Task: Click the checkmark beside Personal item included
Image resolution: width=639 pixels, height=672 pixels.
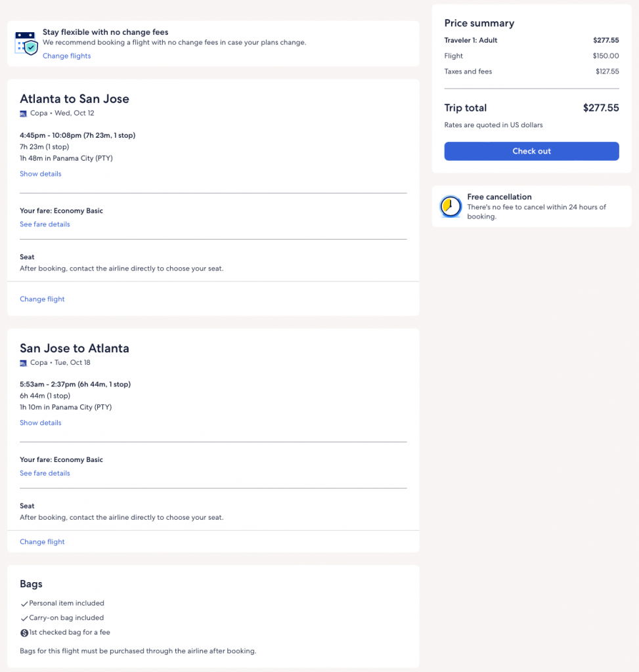Action: [24, 604]
